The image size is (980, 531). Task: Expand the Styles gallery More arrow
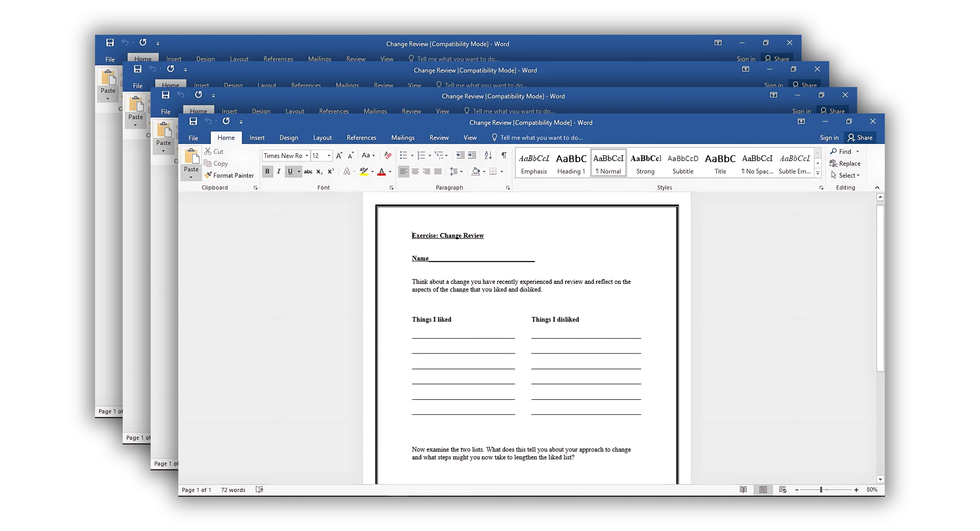point(818,174)
